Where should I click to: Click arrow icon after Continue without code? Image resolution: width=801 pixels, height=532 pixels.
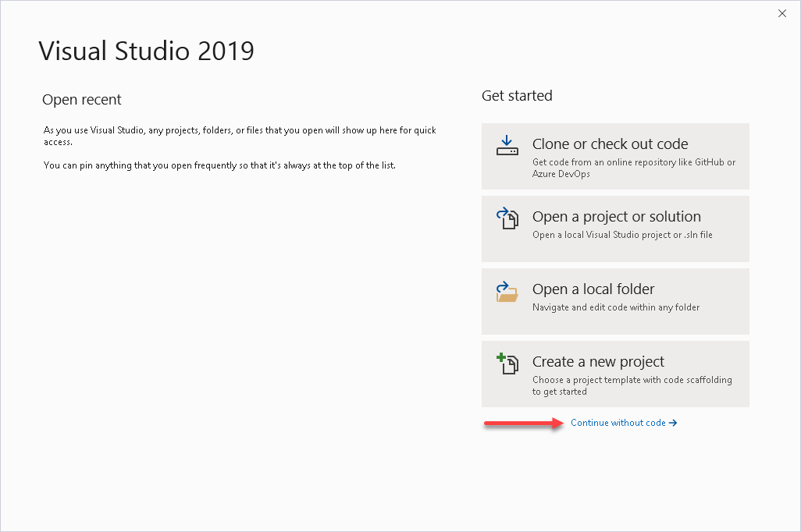pos(673,423)
